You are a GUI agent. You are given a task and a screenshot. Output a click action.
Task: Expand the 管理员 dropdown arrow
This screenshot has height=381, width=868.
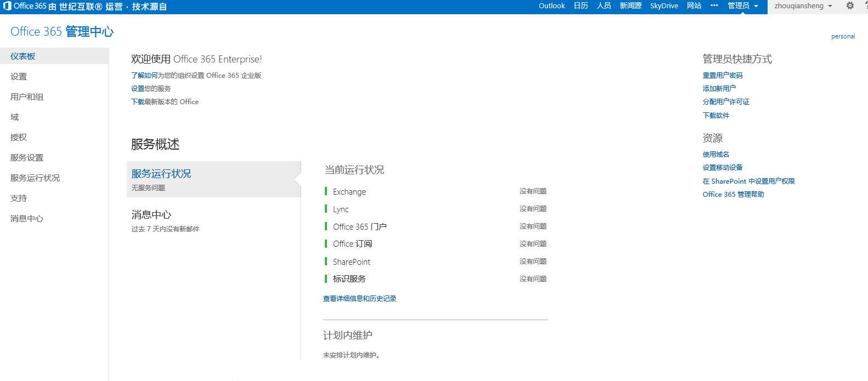[x=756, y=6]
